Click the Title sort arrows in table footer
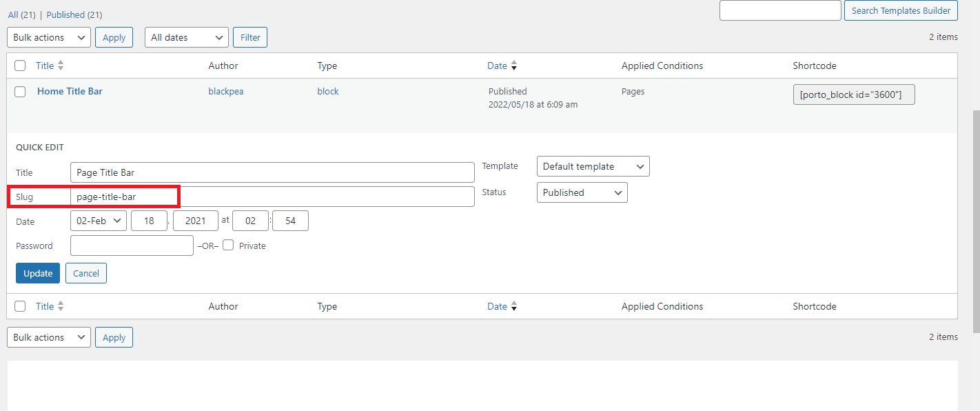Viewport: 980px width, 411px height. tap(61, 306)
